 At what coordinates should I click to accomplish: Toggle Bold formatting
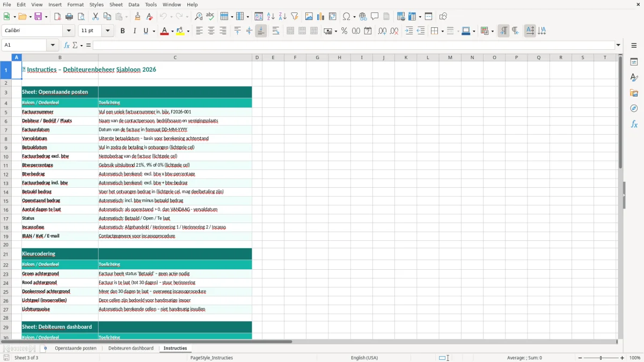(x=122, y=31)
